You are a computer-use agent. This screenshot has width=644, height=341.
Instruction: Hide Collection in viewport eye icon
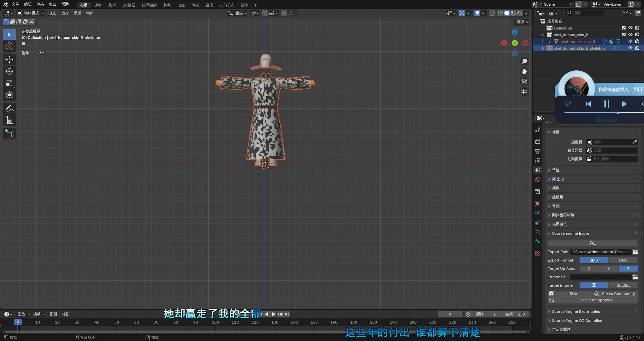coord(630,28)
